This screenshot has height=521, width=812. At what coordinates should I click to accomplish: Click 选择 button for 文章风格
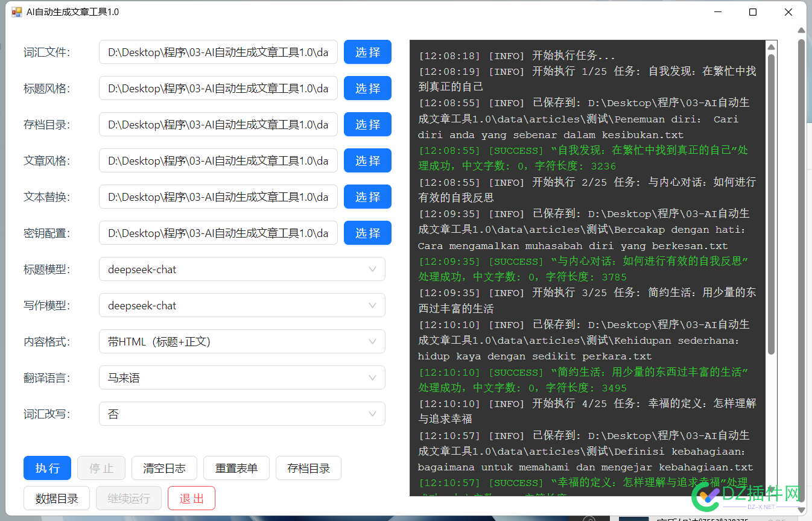(367, 160)
